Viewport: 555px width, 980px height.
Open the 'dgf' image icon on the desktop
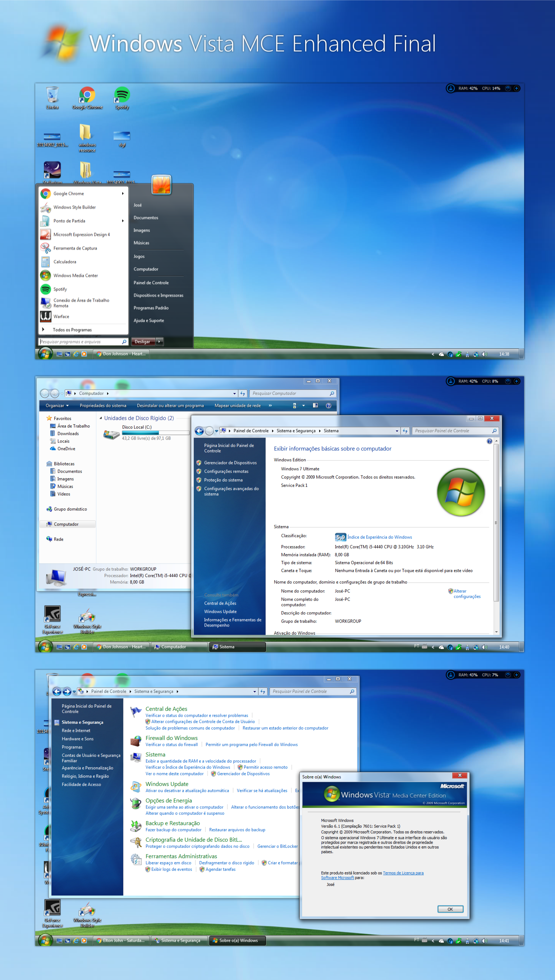[x=122, y=138]
